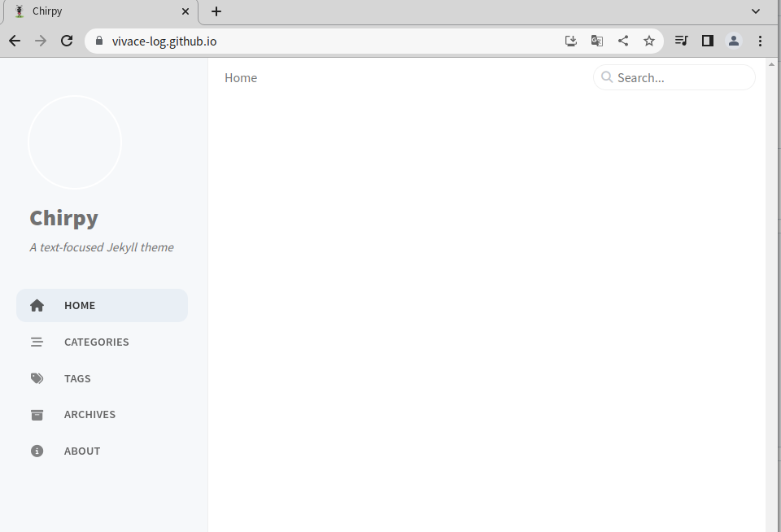Click the Chirpy site title
The height and width of the screenshot is (532, 781).
63,218
